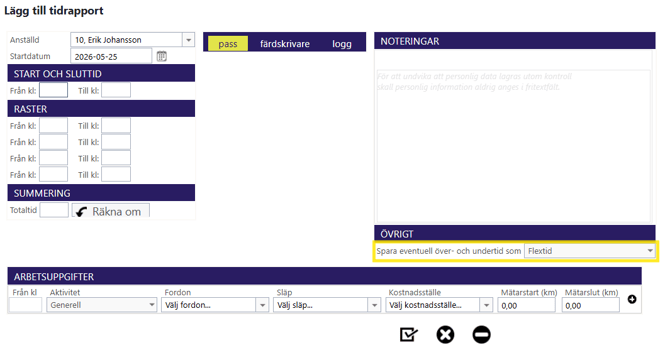670x360 pixels.
Task: Click first Raster Till kl field
Action: click(116, 126)
